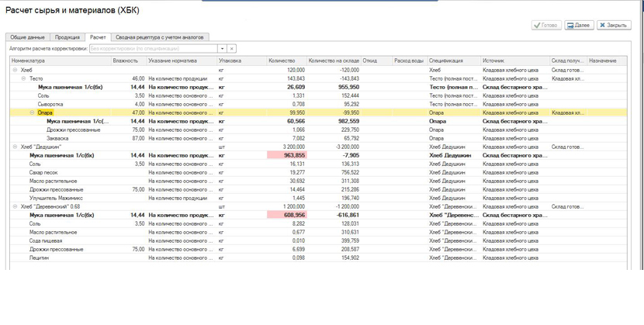Click the 'Влажность' column header
Viewport: 644px width, 325px height.
click(125, 61)
